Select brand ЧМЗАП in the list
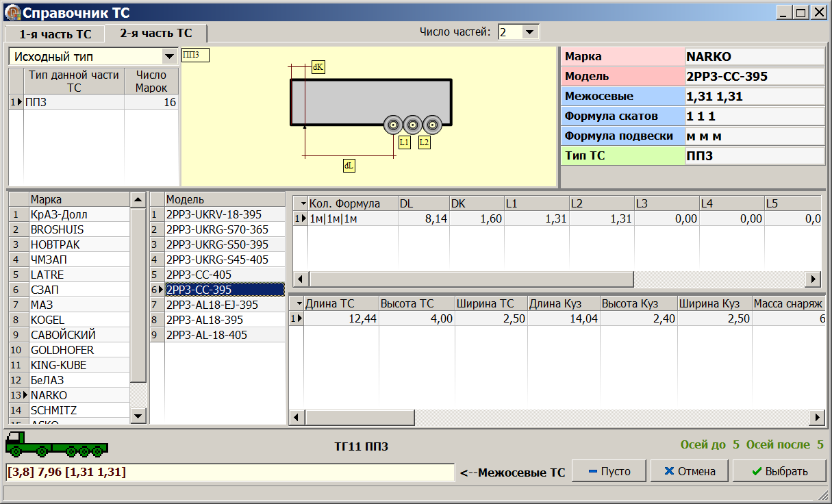Image resolution: width=832 pixels, height=504 pixels. tap(79, 260)
